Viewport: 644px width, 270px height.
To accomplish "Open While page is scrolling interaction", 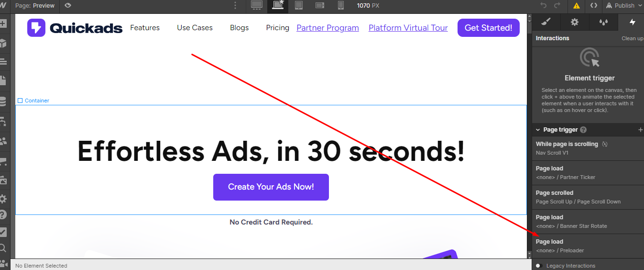I will click(588, 148).
